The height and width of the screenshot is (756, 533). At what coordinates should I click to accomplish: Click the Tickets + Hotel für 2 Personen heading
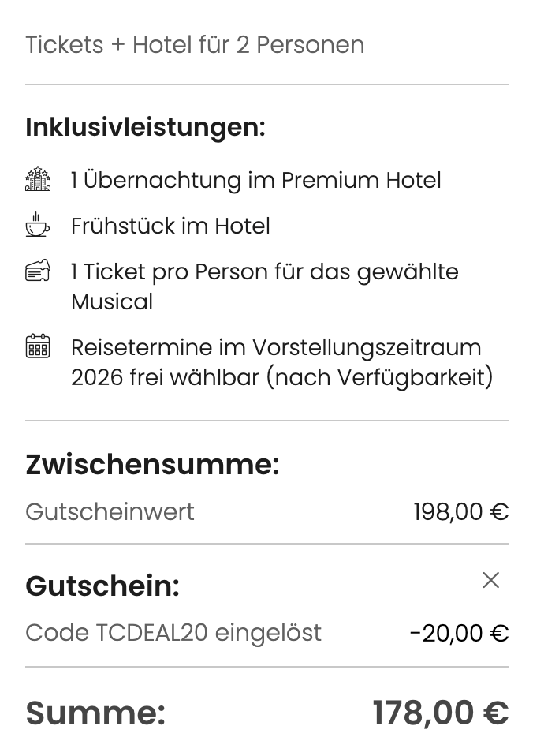click(195, 45)
